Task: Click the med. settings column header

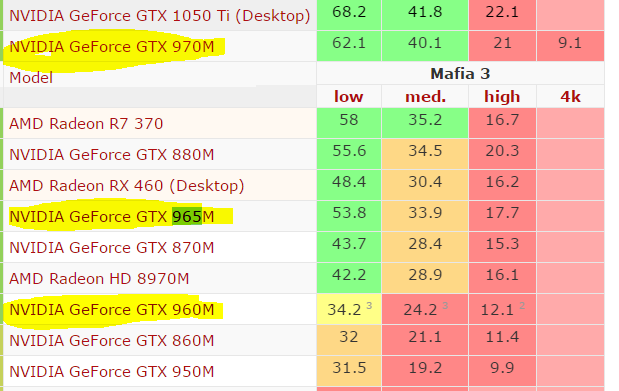Action: pos(425,97)
